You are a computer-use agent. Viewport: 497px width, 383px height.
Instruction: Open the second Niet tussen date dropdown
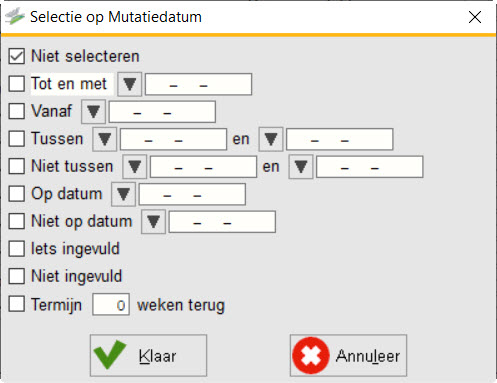coord(301,167)
